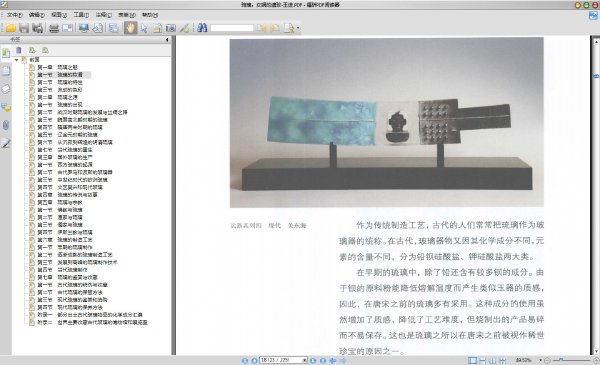
Task: Open the 帮助 menu
Action: click(150, 15)
